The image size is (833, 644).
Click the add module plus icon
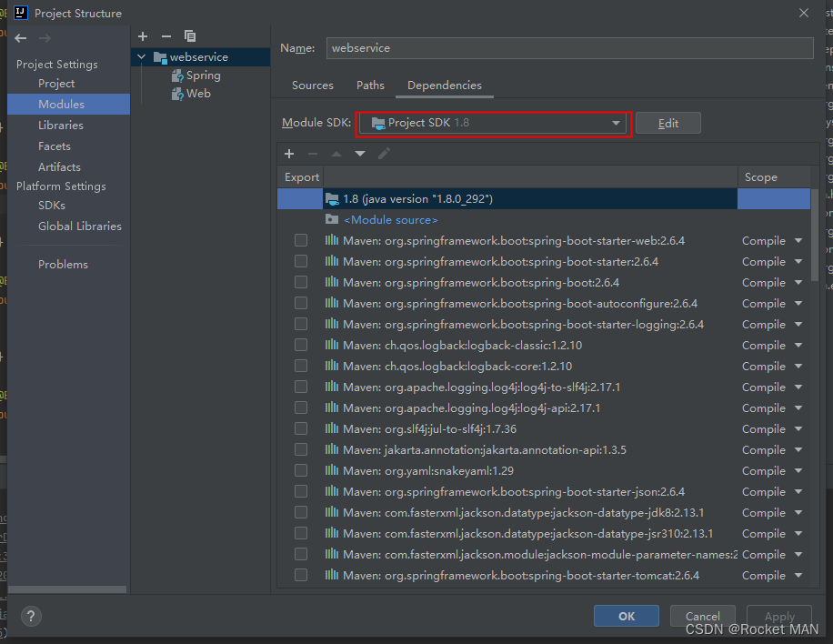click(142, 36)
